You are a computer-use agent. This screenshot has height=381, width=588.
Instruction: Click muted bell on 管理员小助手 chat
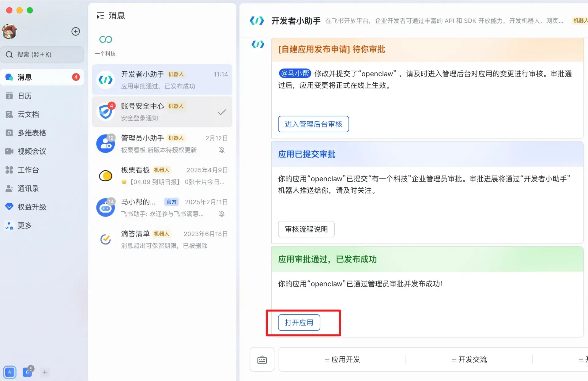pyautogui.click(x=222, y=150)
